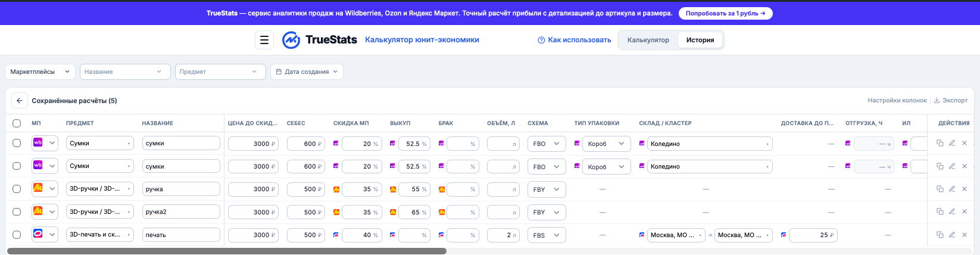Click the Yandex Market logo in ручка row
The image size is (980, 255).
[38, 189]
